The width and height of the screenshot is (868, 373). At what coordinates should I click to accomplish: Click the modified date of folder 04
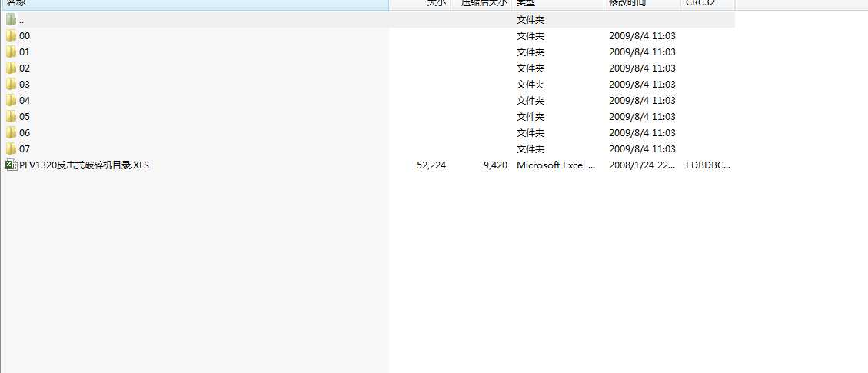point(642,100)
